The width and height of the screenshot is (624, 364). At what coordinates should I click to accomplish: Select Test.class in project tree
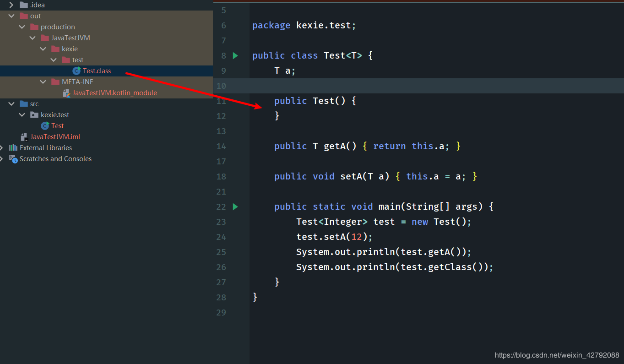[x=97, y=71]
